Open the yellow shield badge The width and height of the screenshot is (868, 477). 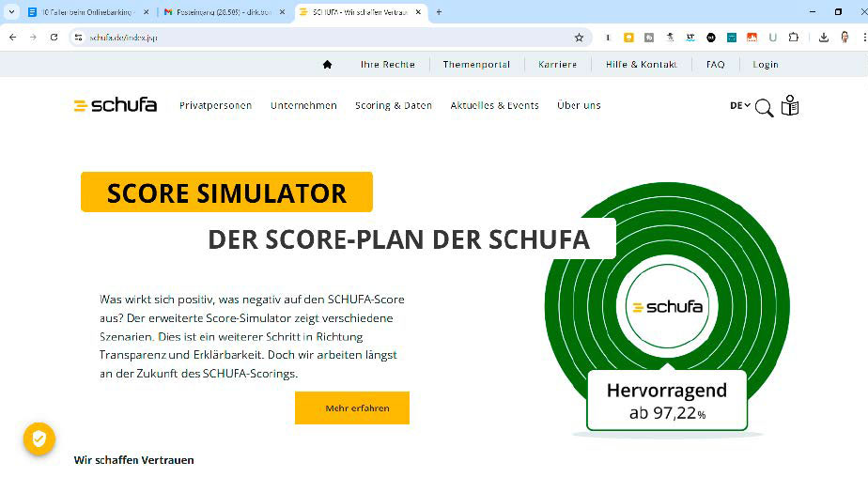(39, 439)
